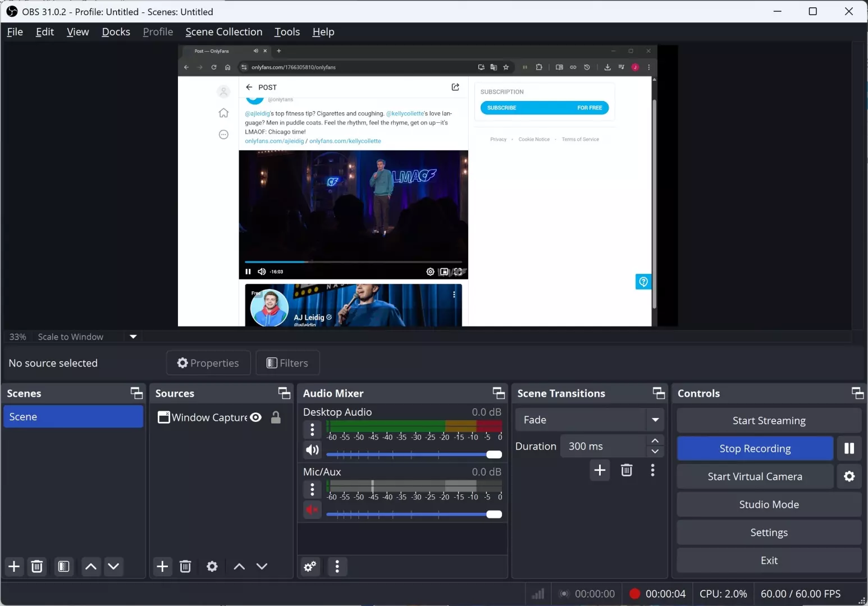Pop out the Controls dock
Image resolution: width=868 pixels, height=606 pixels.
[857, 393]
